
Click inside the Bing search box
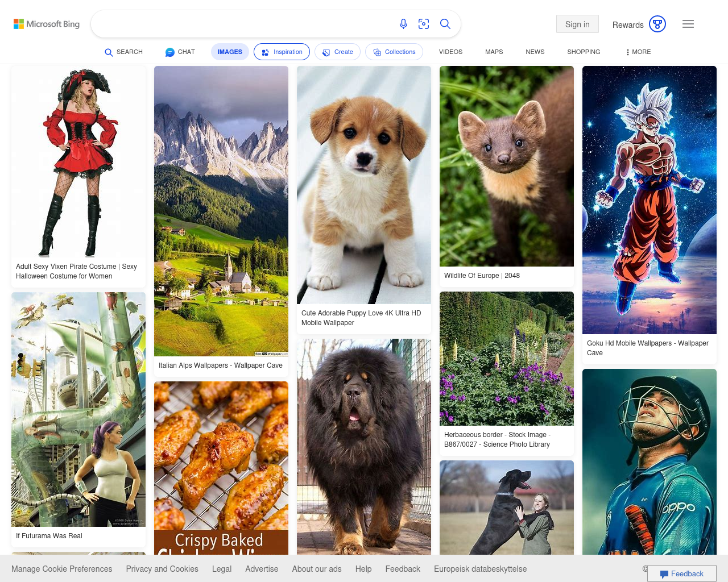click(242, 24)
